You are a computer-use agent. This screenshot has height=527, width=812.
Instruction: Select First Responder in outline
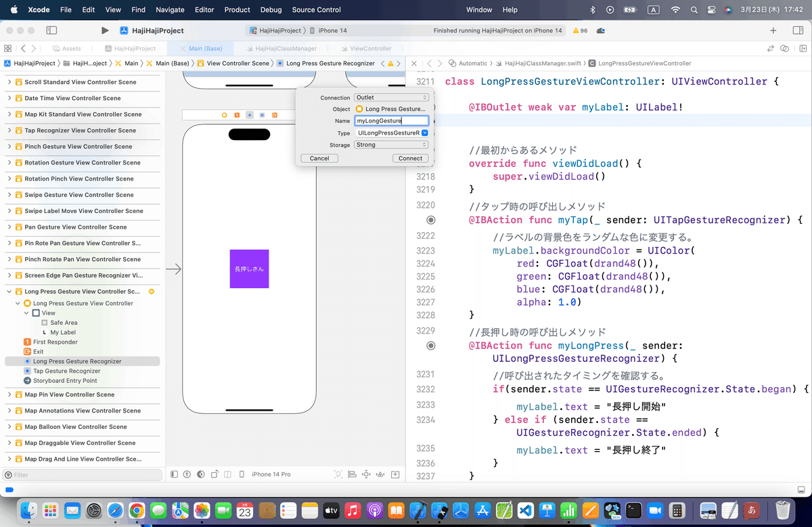(x=55, y=342)
